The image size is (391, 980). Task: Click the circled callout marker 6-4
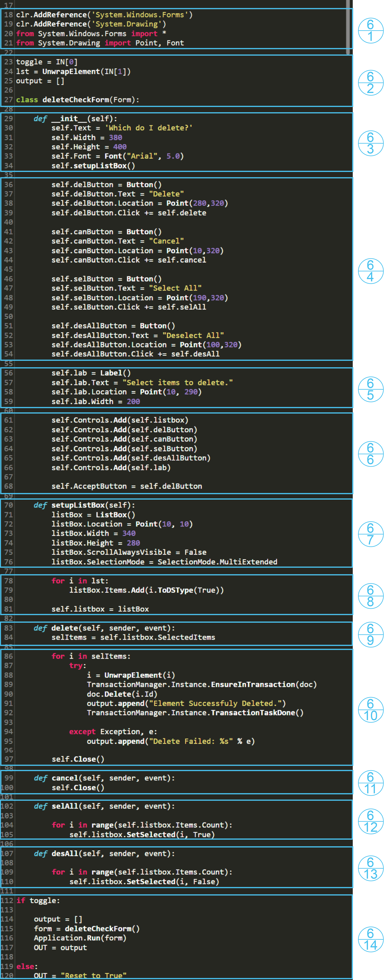pyautogui.click(x=370, y=271)
